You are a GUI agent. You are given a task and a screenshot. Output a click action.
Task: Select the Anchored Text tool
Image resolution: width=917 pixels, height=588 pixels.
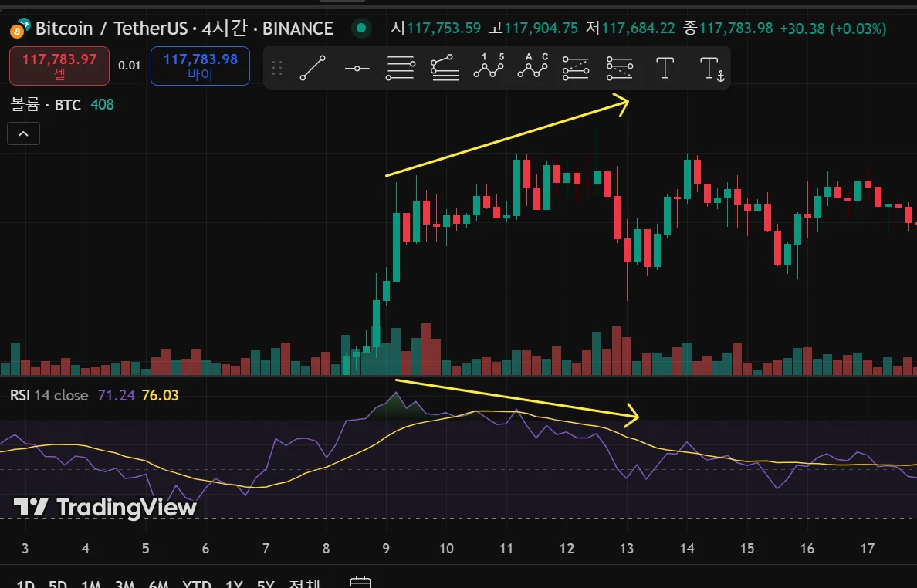coord(712,69)
